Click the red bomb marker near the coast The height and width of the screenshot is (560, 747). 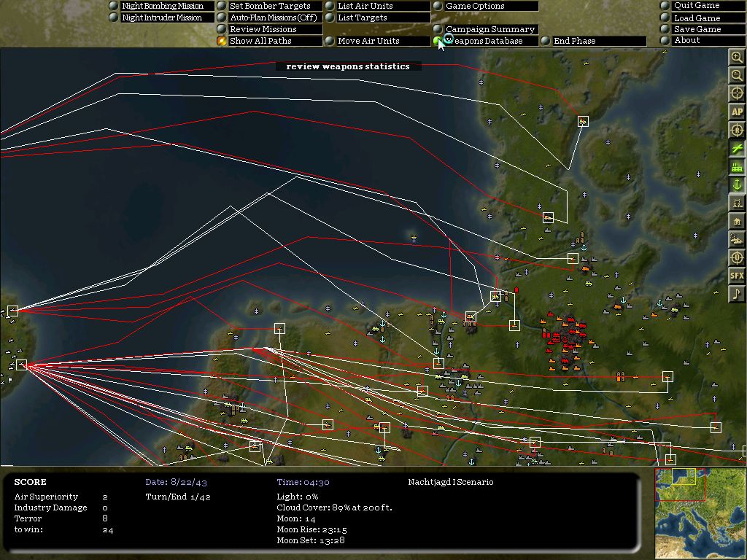pos(516,290)
